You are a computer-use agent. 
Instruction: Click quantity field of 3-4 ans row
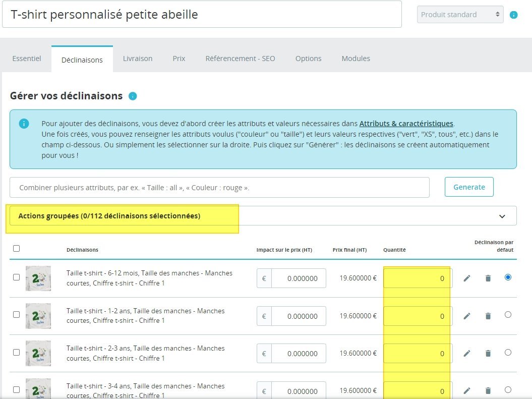coord(418,391)
